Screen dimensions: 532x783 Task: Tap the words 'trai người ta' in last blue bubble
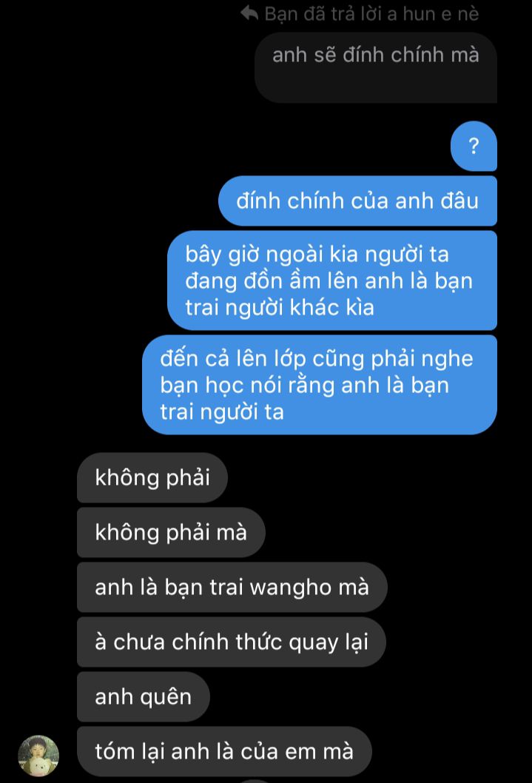(x=222, y=412)
